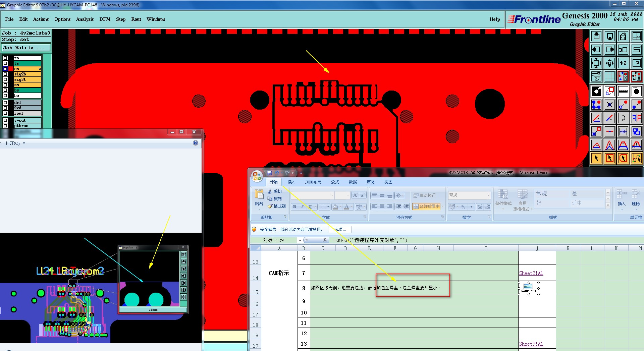Image resolution: width=644 pixels, height=351 pixels.
Task: Open the DFM menu
Action: [105, 19]
